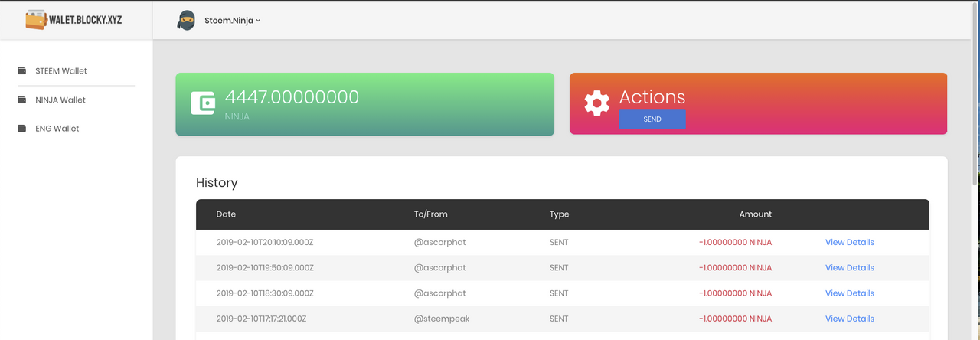Screen dimensions: 980x340
Task: Click the SEND button
Action: (x=652, y=119)
